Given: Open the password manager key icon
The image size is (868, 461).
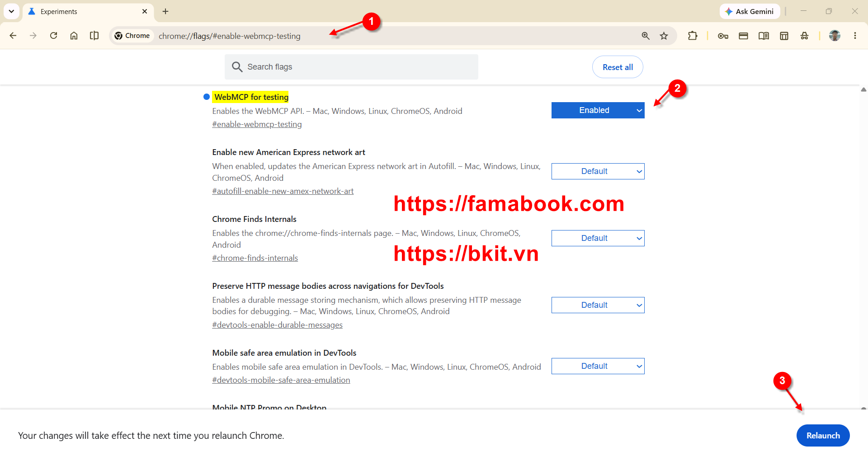Looking at the screenshot, I should pos(723,36).
